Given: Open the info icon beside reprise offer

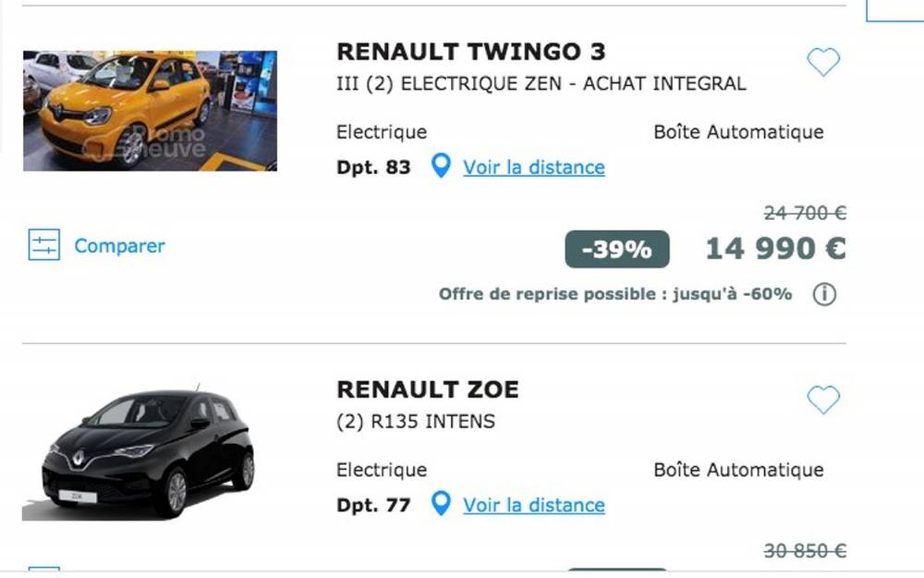Looking at the screenshot, I should point(824,294).
